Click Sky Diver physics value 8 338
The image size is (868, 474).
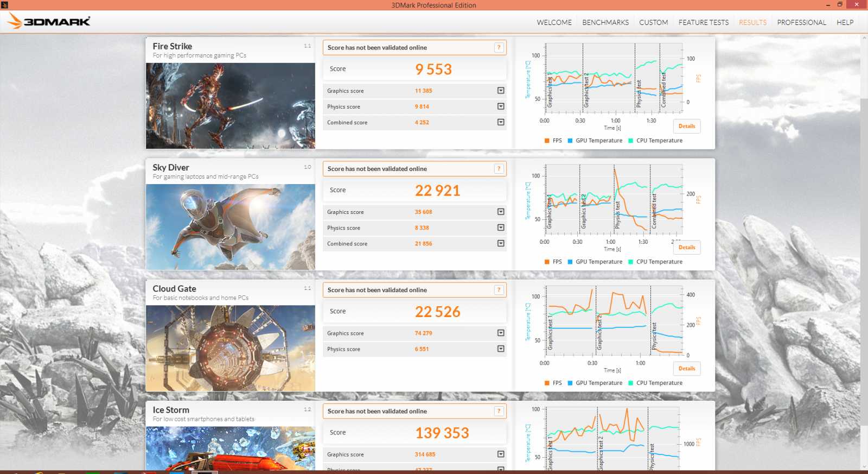pyautogui.click(x=422, y=227)
